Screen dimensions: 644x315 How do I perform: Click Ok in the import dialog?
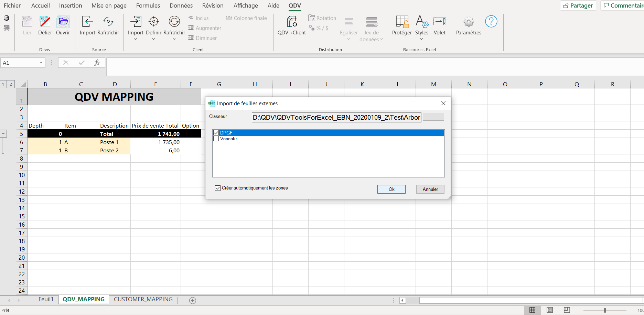391,189
